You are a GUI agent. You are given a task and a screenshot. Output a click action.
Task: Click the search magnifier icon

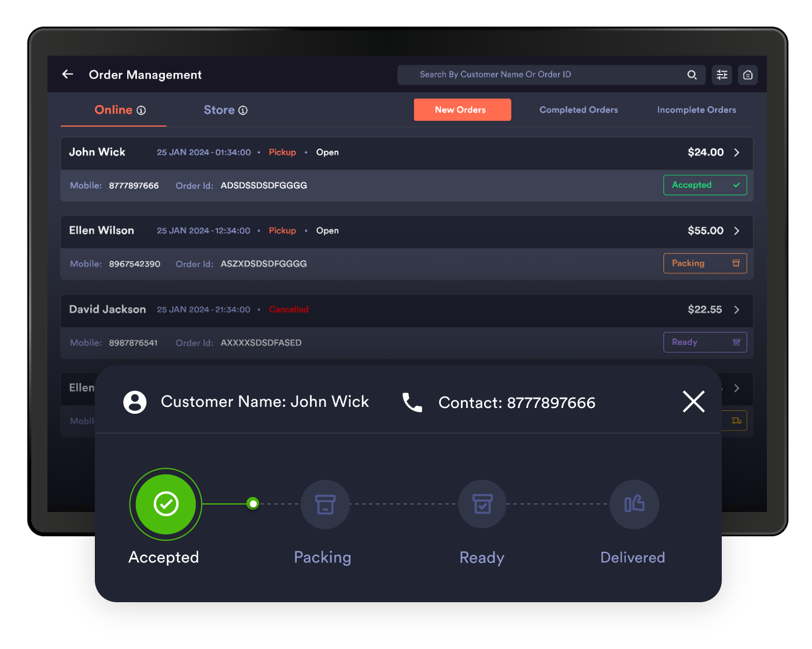point(692,75)
